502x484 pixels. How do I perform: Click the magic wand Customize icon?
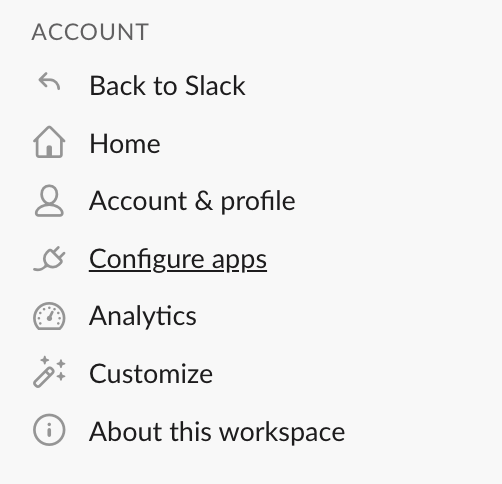tap(49, 372)
